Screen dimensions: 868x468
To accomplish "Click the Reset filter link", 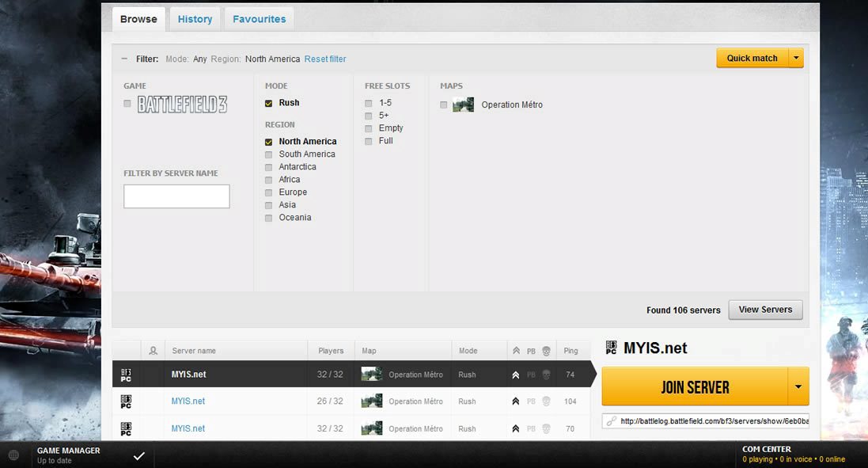I will coord(325,59).
